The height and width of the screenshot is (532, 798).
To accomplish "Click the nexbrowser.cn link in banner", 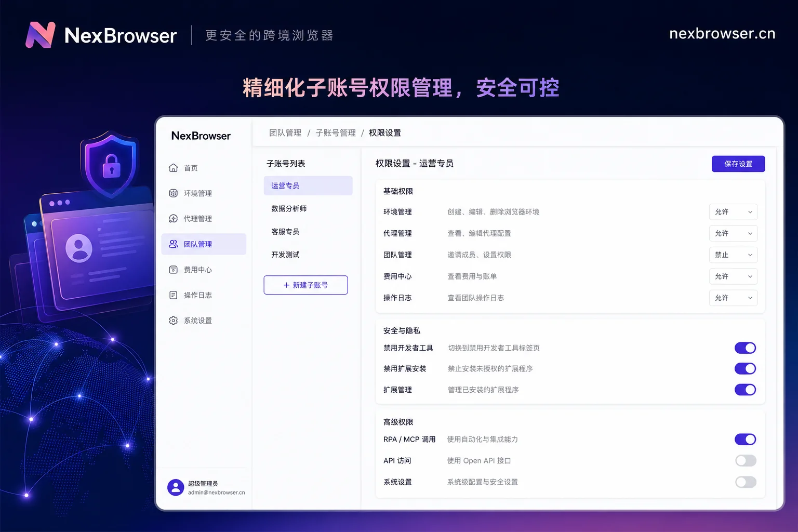I will pos(722,34).
